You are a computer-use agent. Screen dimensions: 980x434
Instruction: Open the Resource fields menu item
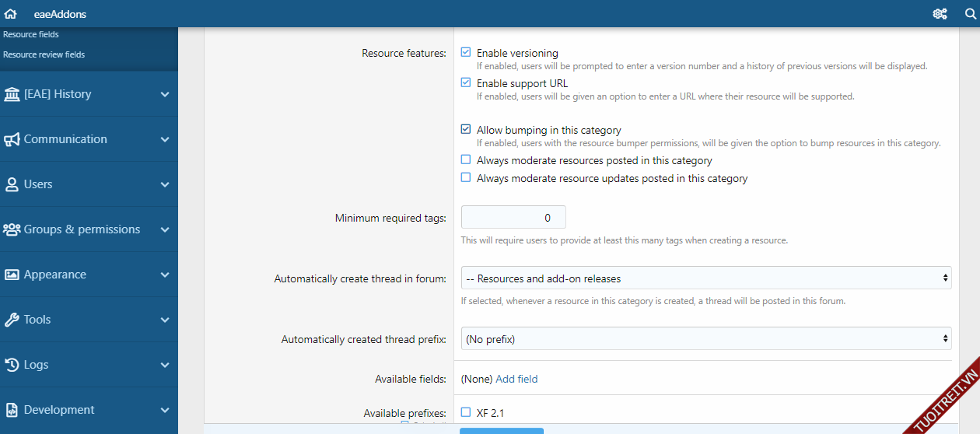coord(31,34)
